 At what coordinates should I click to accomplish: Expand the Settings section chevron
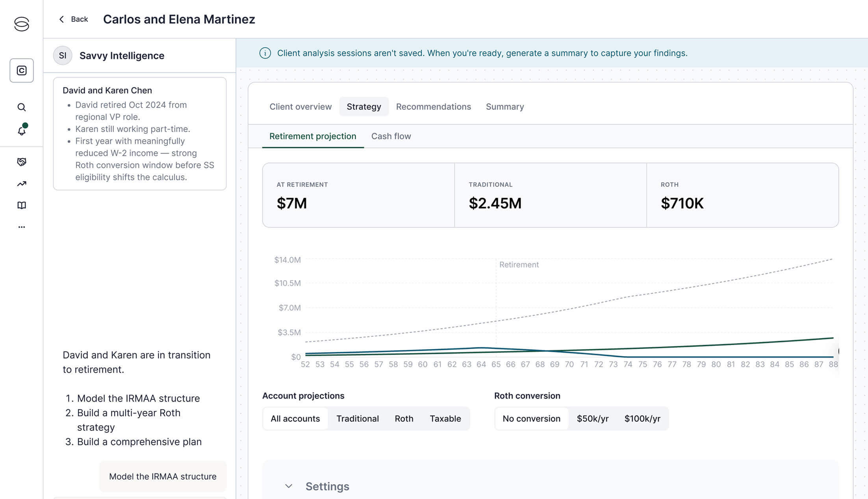[289, 486]
